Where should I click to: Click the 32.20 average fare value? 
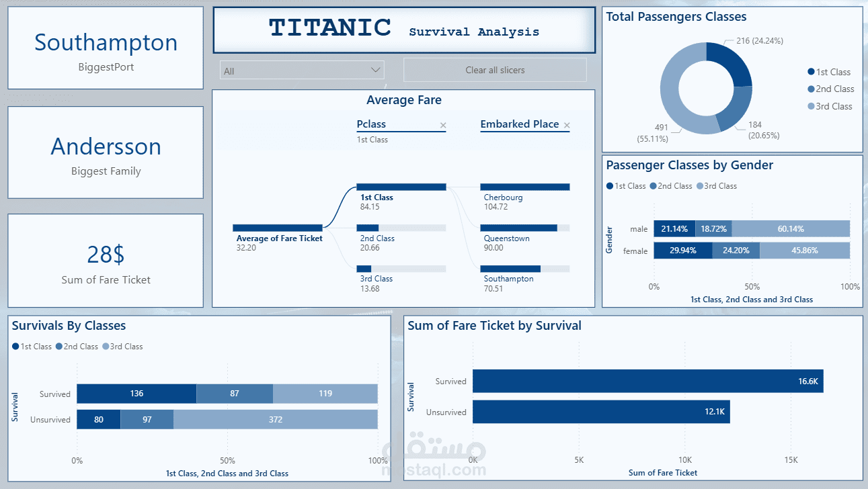click(246, 248)
